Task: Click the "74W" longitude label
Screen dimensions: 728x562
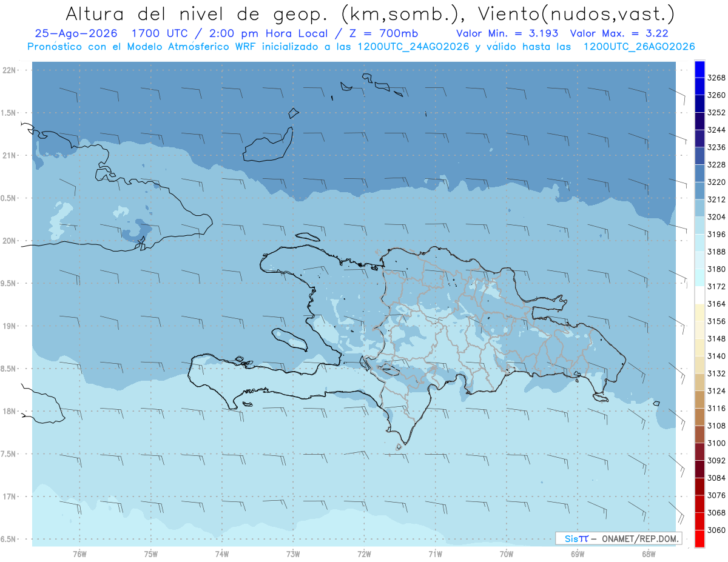Action: [222, 554]
